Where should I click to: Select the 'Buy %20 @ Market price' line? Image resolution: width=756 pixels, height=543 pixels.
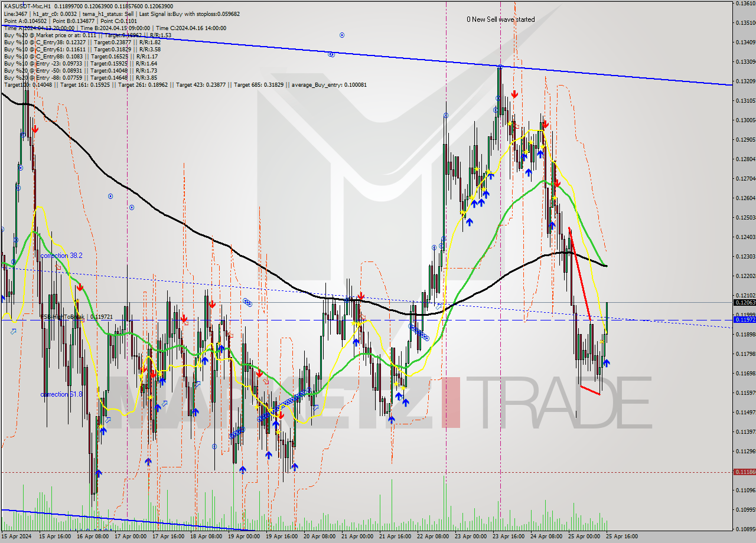tap(87, 35)
